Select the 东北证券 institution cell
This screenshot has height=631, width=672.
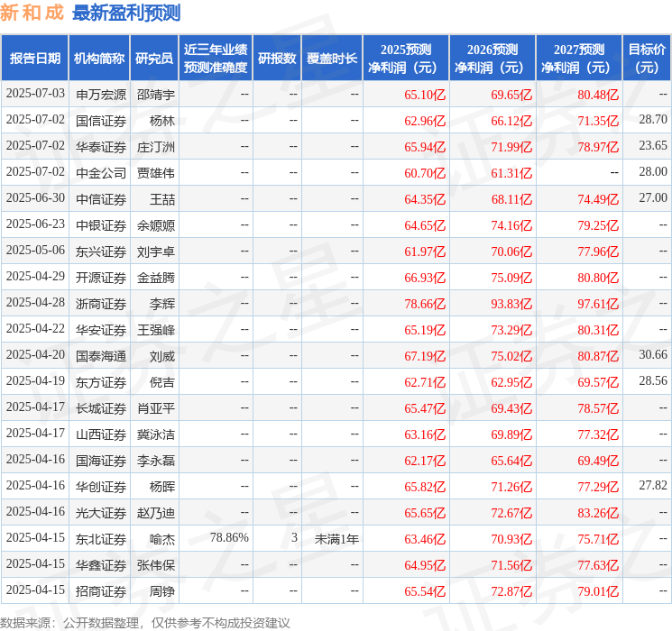(101, 539)
